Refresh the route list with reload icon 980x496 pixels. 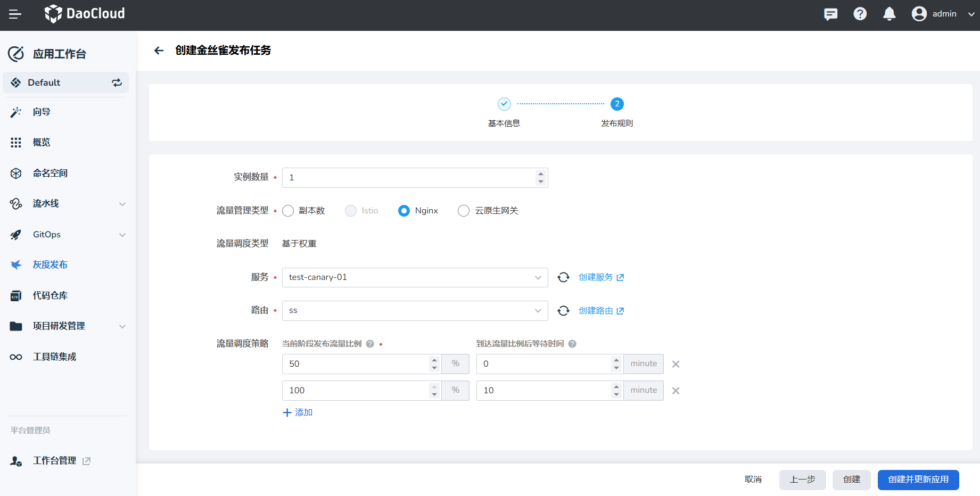563,311
